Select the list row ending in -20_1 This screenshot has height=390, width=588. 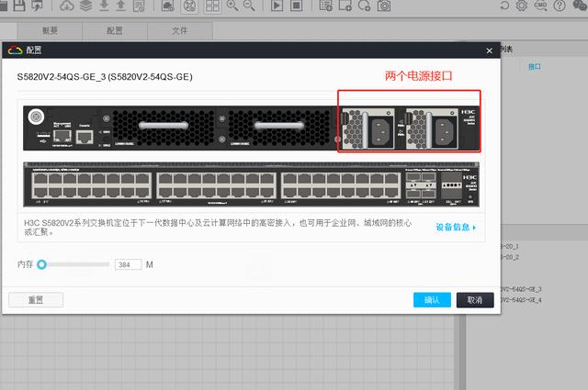coord(510,246)
